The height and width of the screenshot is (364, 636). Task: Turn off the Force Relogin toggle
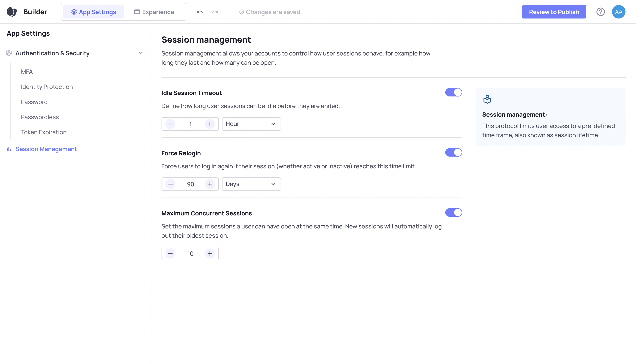click(x=453, y=153)
